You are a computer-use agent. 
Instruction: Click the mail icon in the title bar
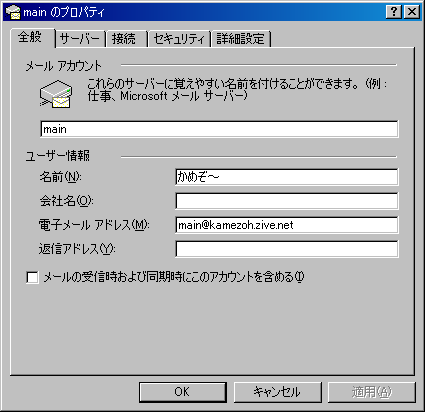[13, 12]
